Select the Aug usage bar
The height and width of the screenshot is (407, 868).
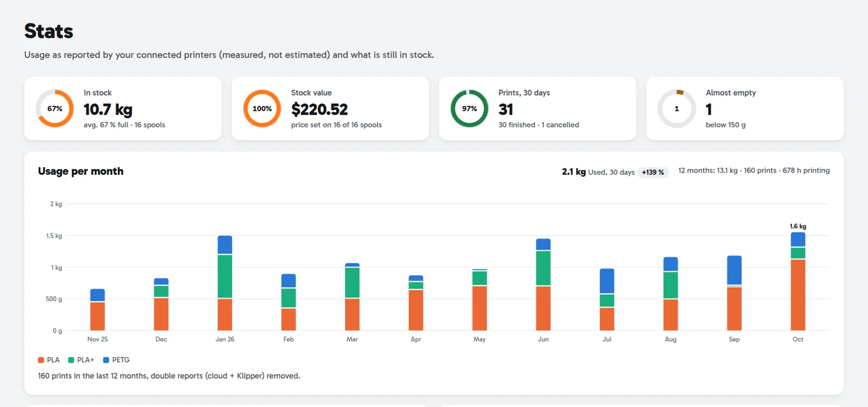click(671, 294)
